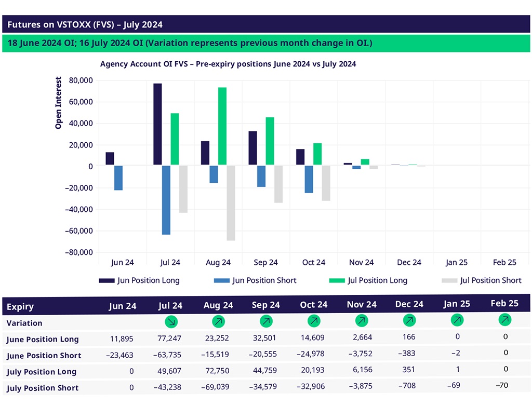Click the table value 44,759
Screen dimensions: 532x406
(x=264, y=370)
